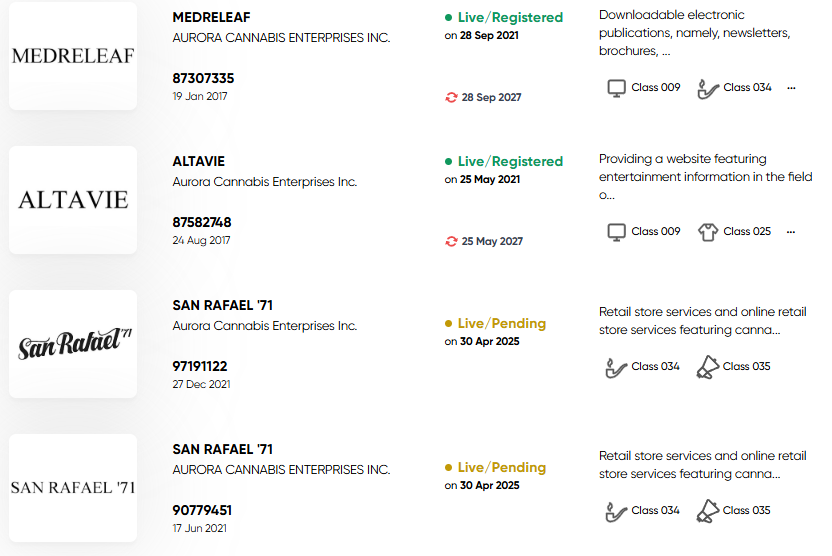
Task: Expand more classes for the MEDRELEAF trademark
Action: point(791,88)
